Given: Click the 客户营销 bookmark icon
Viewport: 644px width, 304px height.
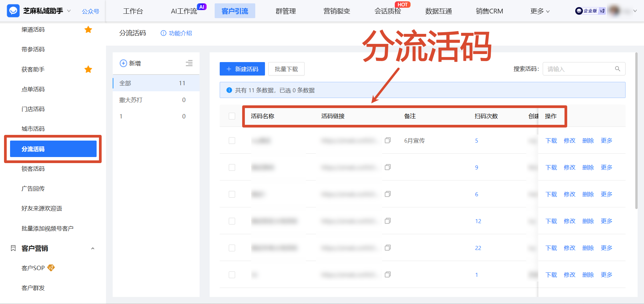Looking at the screenshot, I should point(13,248).
